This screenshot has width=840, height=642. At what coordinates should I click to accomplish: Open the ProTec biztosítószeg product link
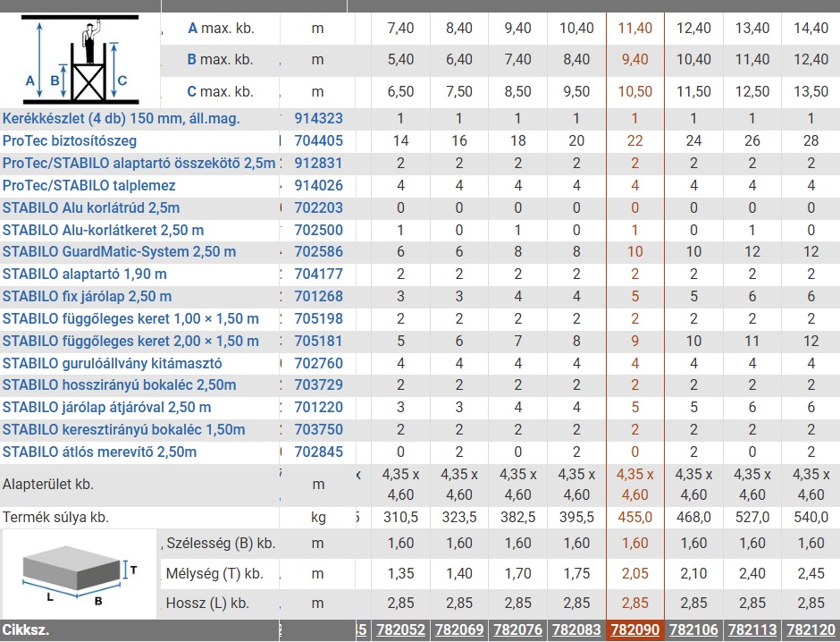tap(70, 141)
